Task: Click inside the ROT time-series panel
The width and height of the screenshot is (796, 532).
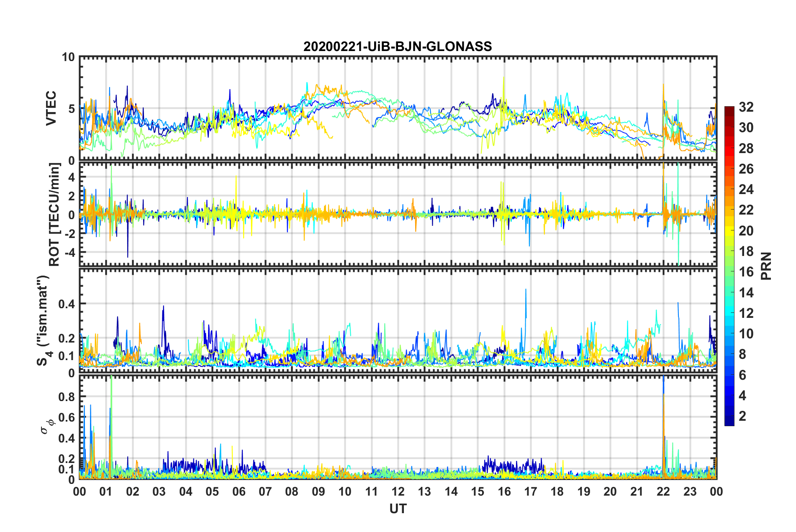Action: [x=398, y=214]
